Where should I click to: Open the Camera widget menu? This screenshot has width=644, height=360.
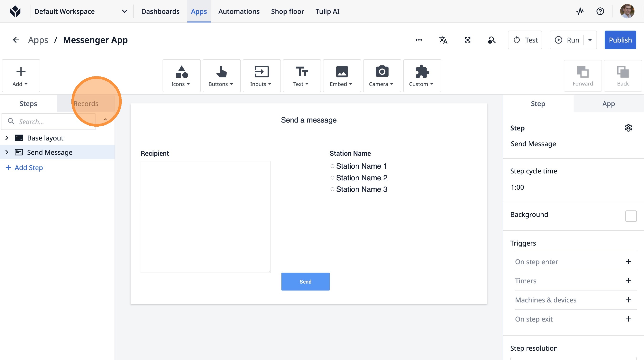pos(382,76)
